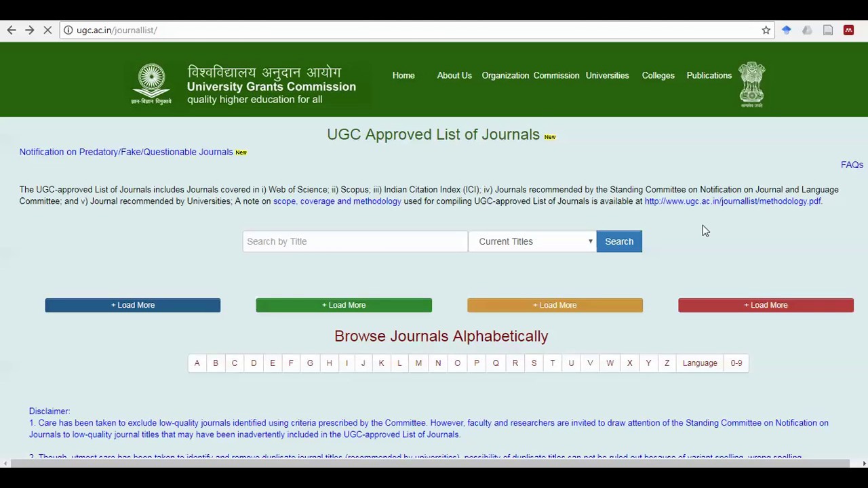The width and height of the screenshot is (868, 488).
Task: Browse journals starting with U
Action: coord(571,363)
